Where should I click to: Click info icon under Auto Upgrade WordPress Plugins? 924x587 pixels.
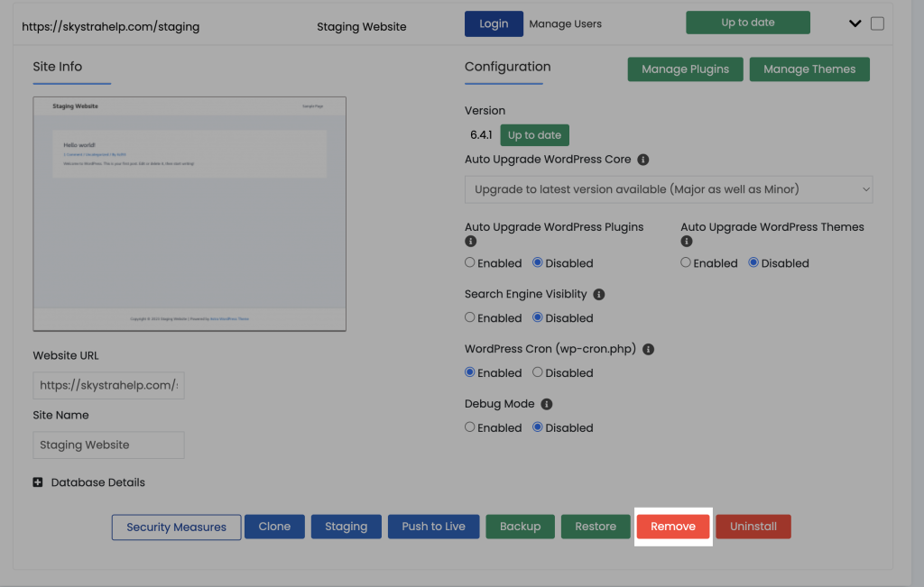[x=470, y=242]
